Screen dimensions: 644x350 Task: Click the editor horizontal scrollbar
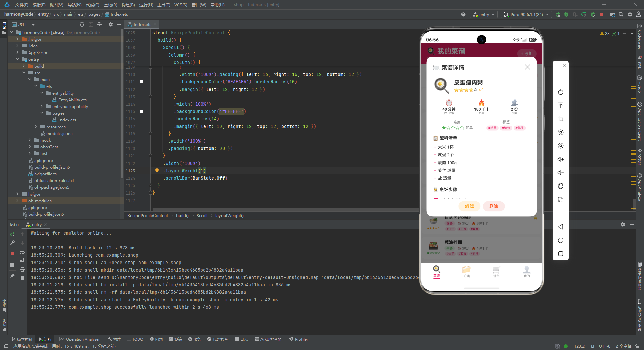(x=286, y=210)
